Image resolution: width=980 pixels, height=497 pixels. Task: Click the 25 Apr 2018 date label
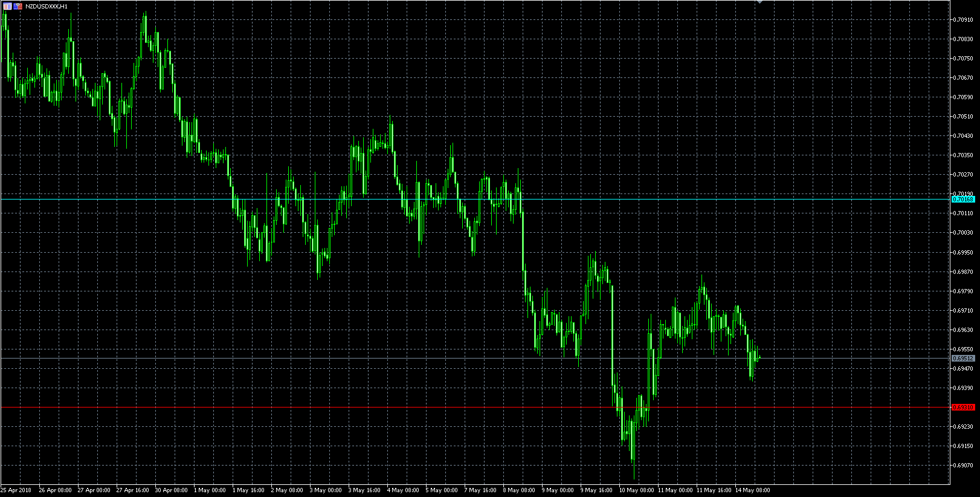coord(16,490)
